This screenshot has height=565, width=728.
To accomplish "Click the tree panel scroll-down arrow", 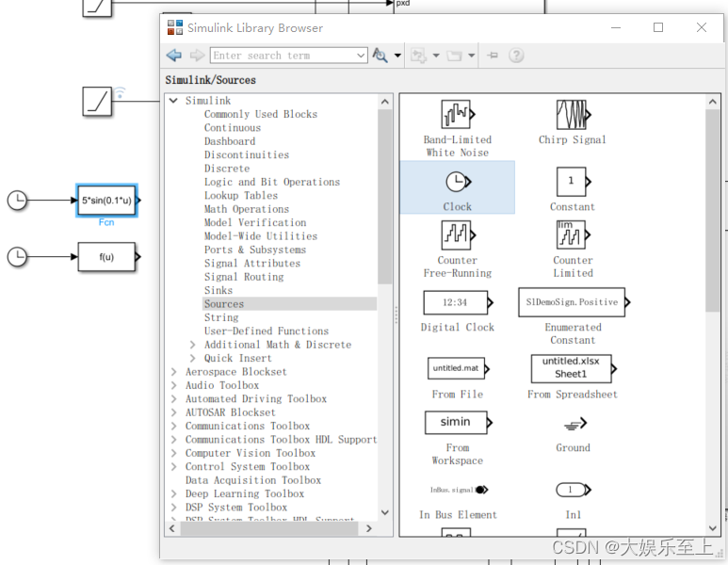I will point(385,512).
